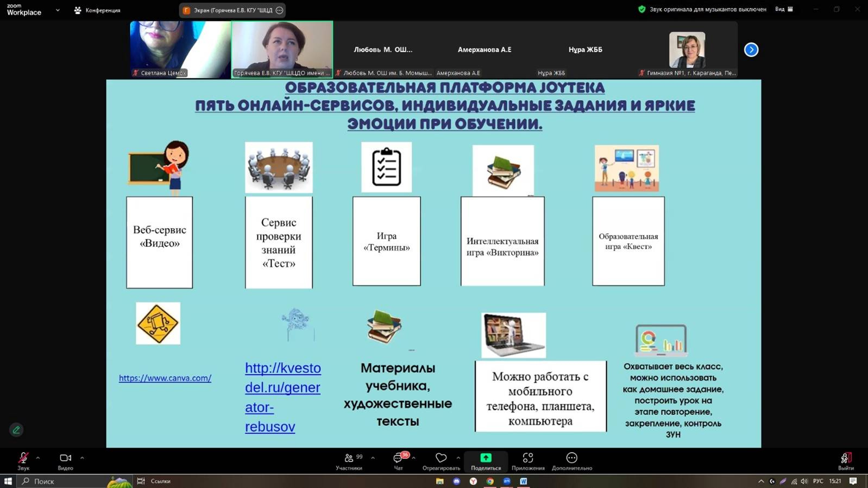Open the Windows Start menu
868x488 pixels.
[8, 481]
